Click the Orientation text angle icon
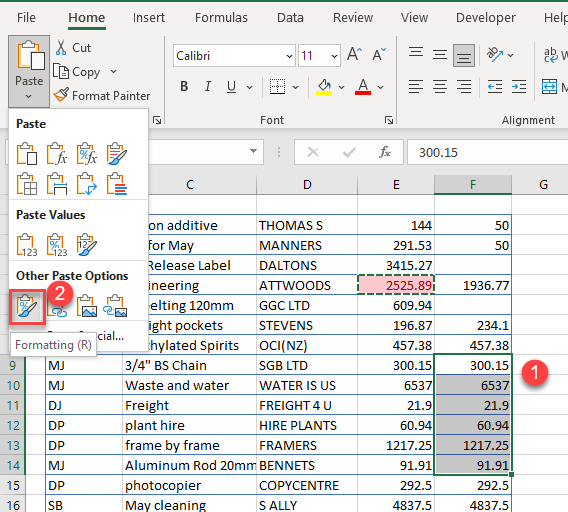The image size is (568, 512). click(495, 55)
